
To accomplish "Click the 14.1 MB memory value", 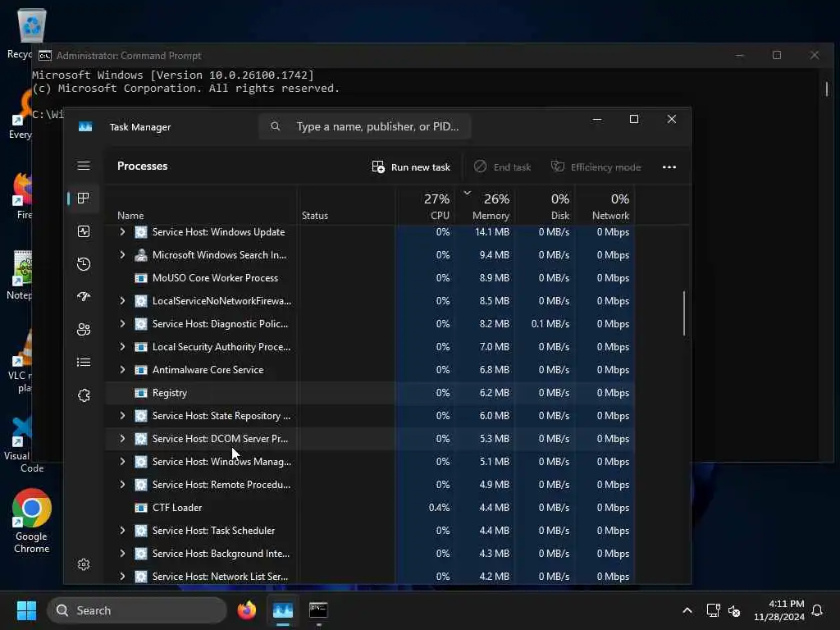I will coord(492,232).
